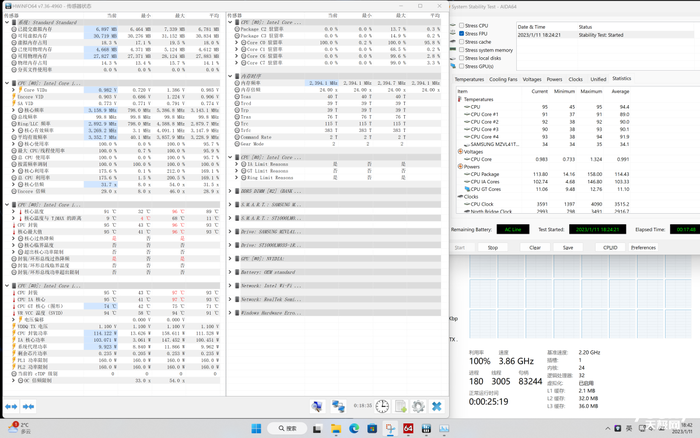Collapse the system Standard sensor group
This screenshot has width=700, height=438.
(x=5, y=21)
